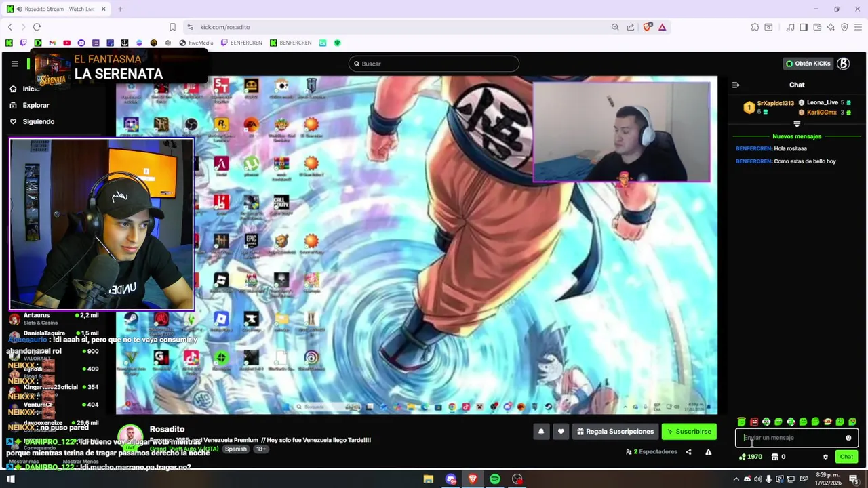
Task: Open Leona_Live leaderboard entry
Action: click(x=825, y=103)
